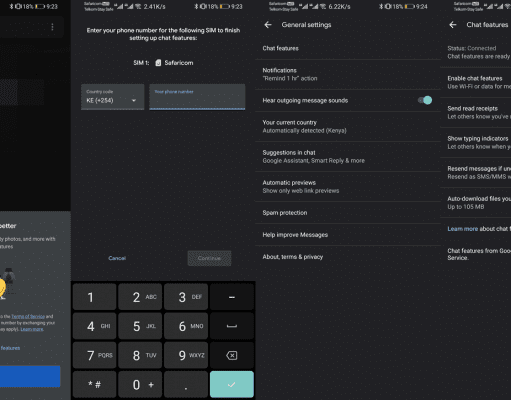
Task: Open Spam protection settings
Action: (348, 213)
